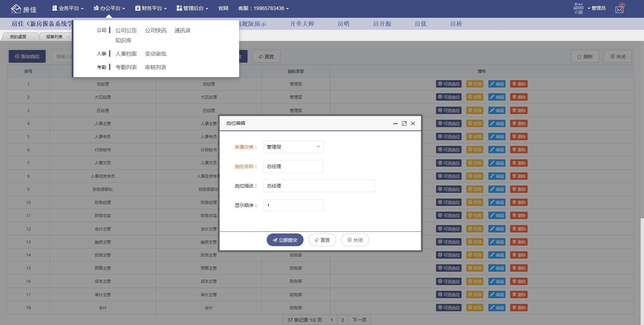Image resolution: width=644 pixels, height=325 pixels.
Task: Switch to the 我的桌面 tab
Action: [18, 37]
